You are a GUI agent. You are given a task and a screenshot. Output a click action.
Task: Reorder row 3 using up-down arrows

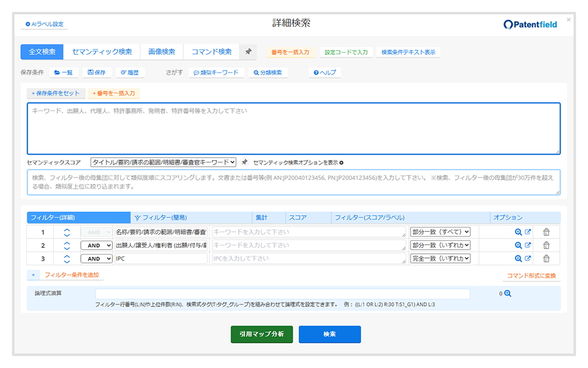tap(67, 259)
